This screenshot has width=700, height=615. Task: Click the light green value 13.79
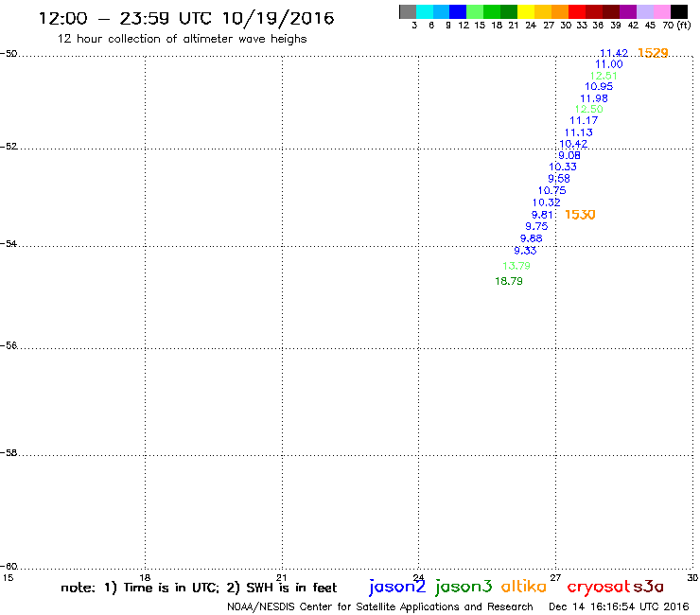coord(516,266)
